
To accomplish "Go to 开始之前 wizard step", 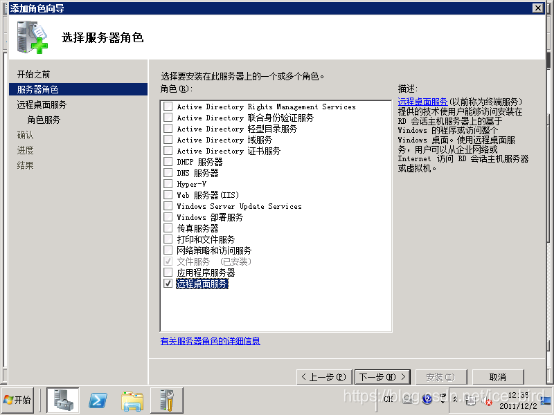I will tap(34, 74).
